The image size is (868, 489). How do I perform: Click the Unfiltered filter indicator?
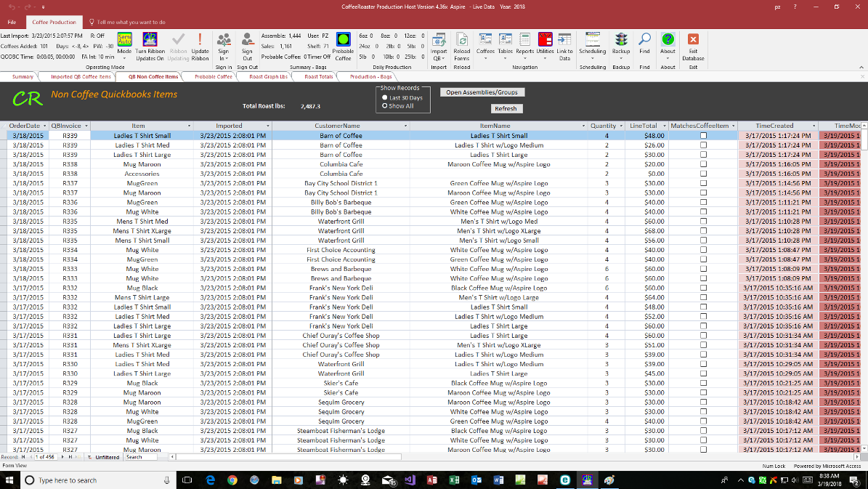[104, 458]
